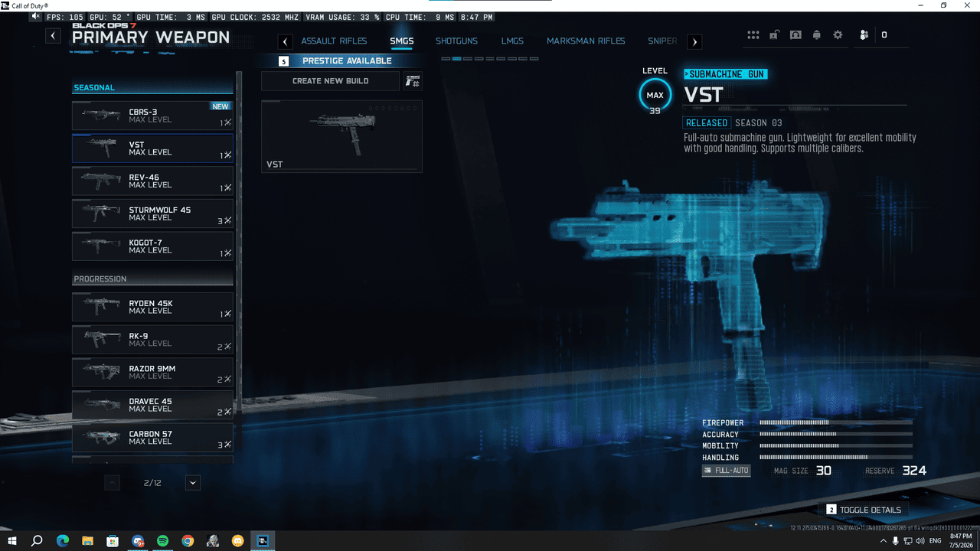
Task: Go to next weapon list page
Action: tap(193, 482)
